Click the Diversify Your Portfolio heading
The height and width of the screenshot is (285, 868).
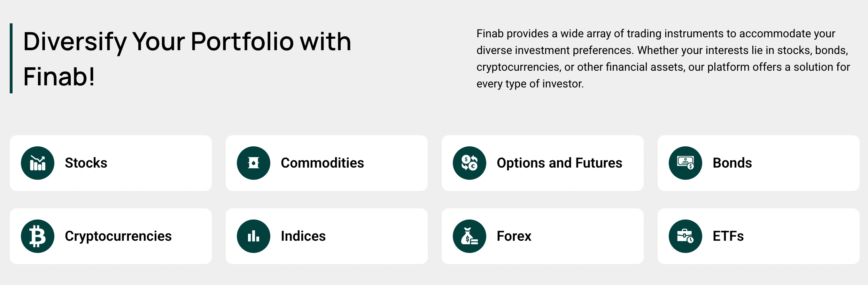pyautogui.click(x=187, y=59)
